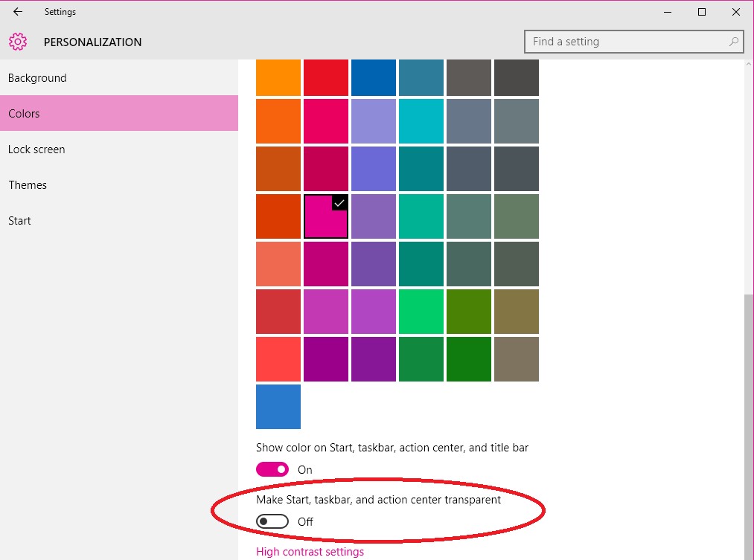Maximize the Settings window
The height and width of the screenshot is (560, 754).
pyautogui.click(x=702, y=12)
